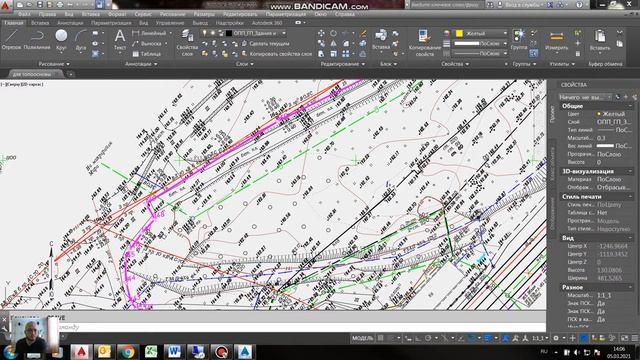Open status bar customization menu icon
Image resolution: width=640 pixels, height=360 pixels.
[x=635, y=338]
